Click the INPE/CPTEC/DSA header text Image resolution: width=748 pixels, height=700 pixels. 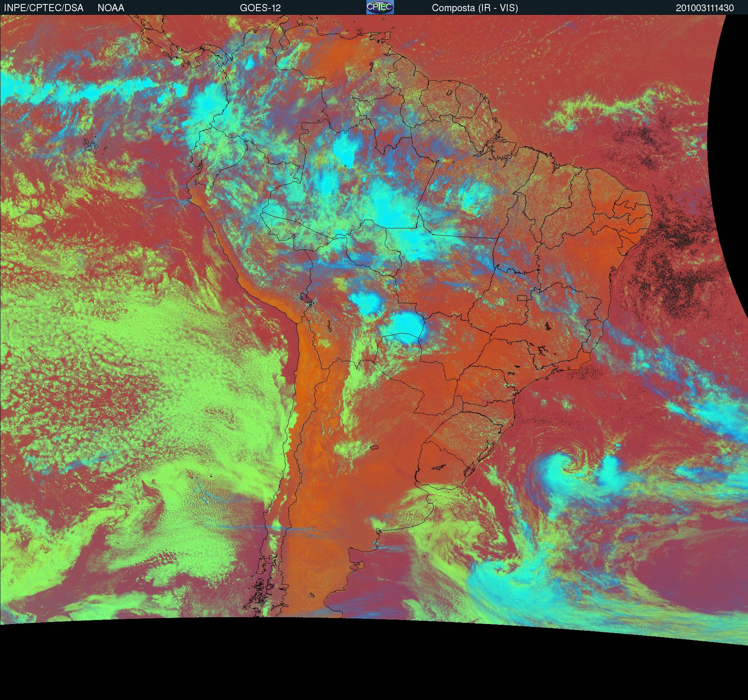coord(44,8)
